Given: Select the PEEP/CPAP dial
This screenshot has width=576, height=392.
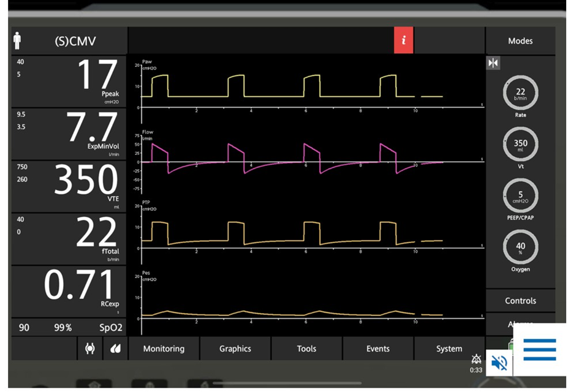Looking at the screenshot, I should click(x=520, y=196).
